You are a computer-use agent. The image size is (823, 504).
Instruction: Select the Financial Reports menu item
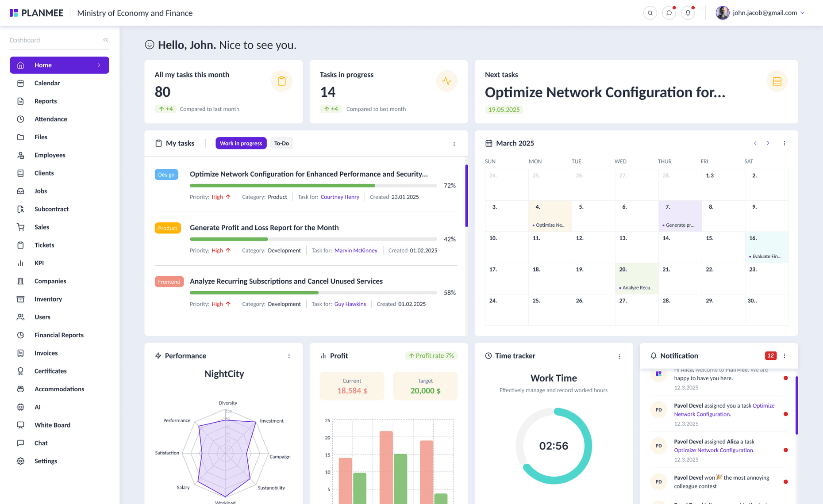click(59, 335)
